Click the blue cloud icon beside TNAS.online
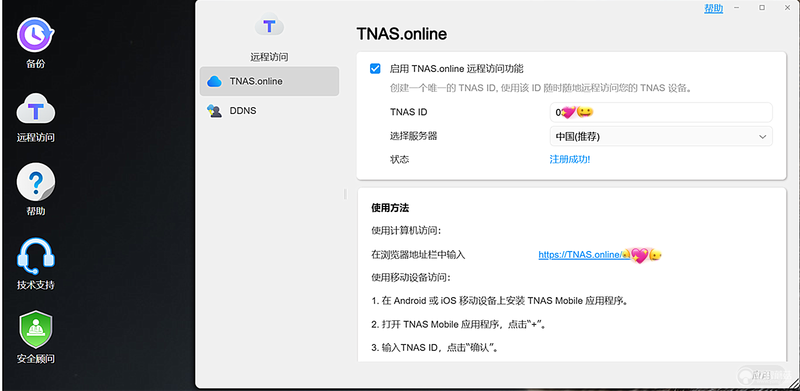Screen dimensions: 800x391 [x=214, y=81]
